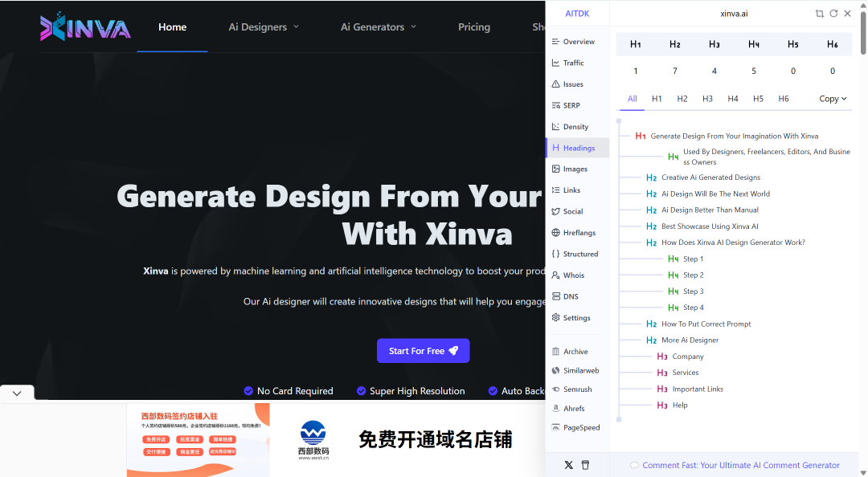The height and width of the screenshot is (477, 868).
Task: Switch to the H2 filter tab
Action: (682, 99)
